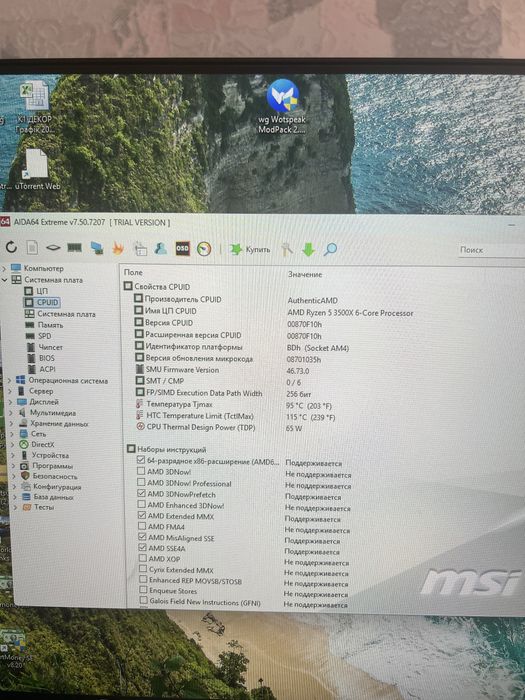Click the Купить buy button
Viewport: 525px width, 700px height.
[250, 249]
